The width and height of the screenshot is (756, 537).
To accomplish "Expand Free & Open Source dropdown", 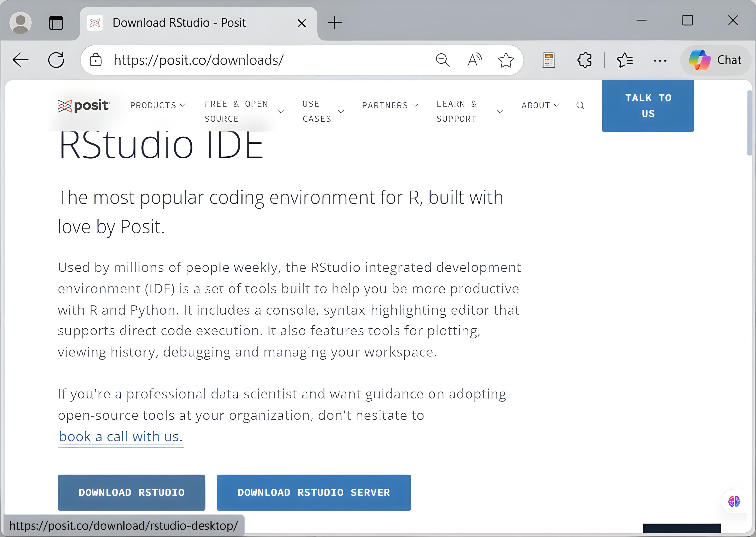I will pos(244,111).
